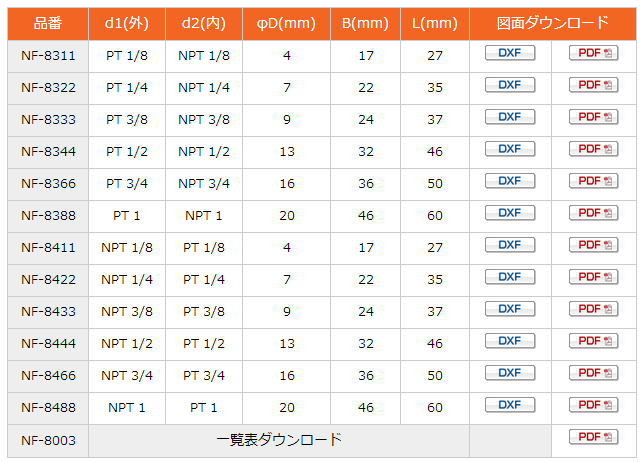Download the NF-8003 list table PDF
The image size is (643, 462).
(593, 437)
